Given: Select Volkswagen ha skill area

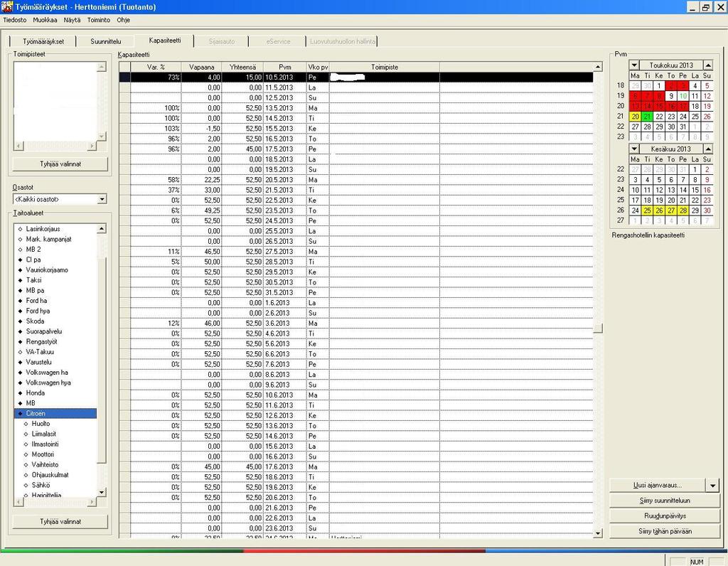Looking at the screenshot, I should [46, 372].
